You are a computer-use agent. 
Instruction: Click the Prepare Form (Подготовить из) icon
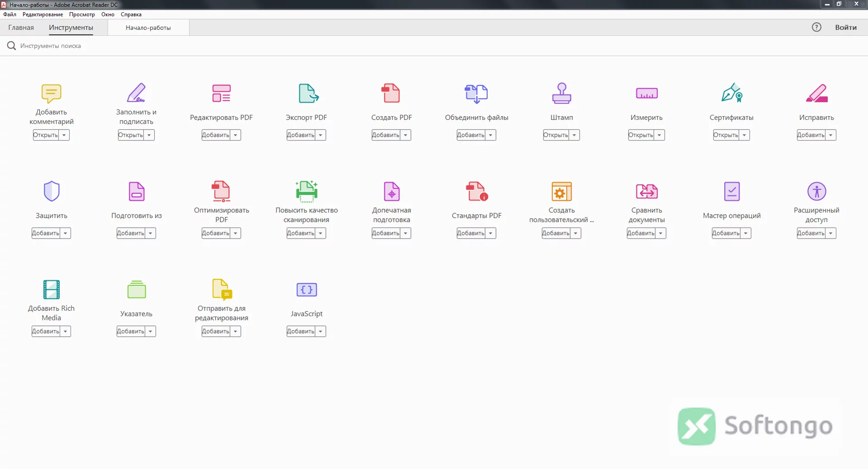[137, 191]
